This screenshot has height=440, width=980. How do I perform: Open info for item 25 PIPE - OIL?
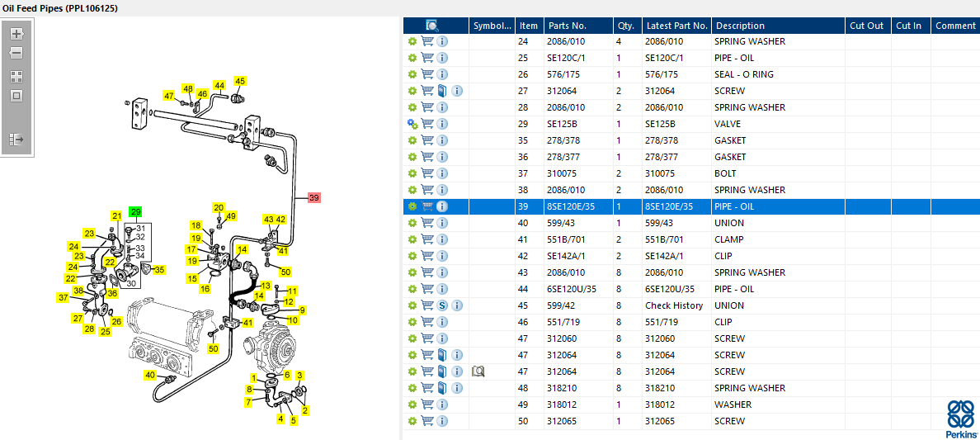click(442, 58)
